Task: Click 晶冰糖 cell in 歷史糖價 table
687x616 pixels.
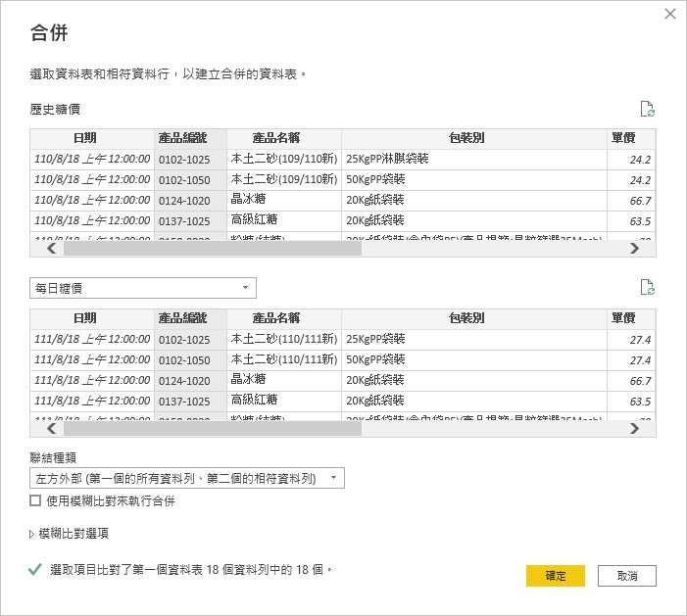Action: (284, 200)
